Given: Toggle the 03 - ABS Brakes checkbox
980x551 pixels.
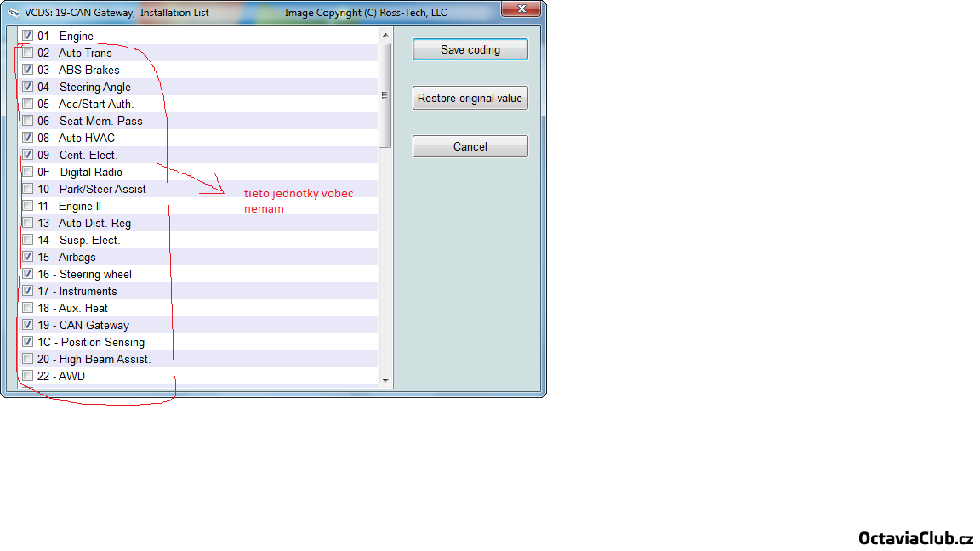Looking at the screenshot, I should coord(28,70).
